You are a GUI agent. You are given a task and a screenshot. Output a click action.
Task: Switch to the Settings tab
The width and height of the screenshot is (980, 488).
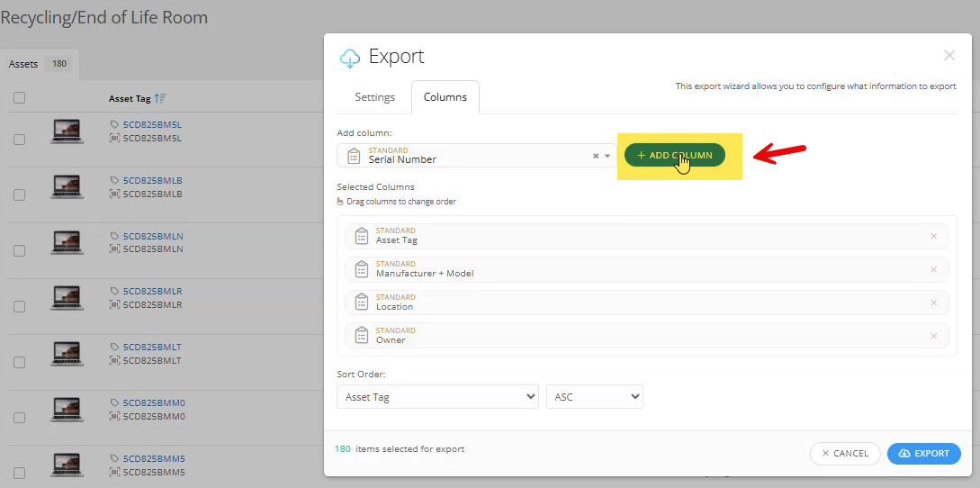coord(374,97)
